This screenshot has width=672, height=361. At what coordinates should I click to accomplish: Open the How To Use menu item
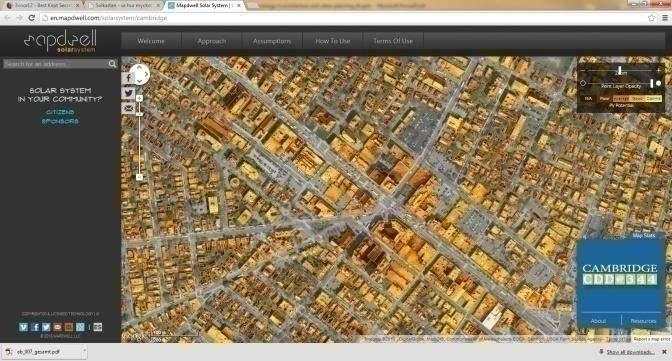pos(333,41)
